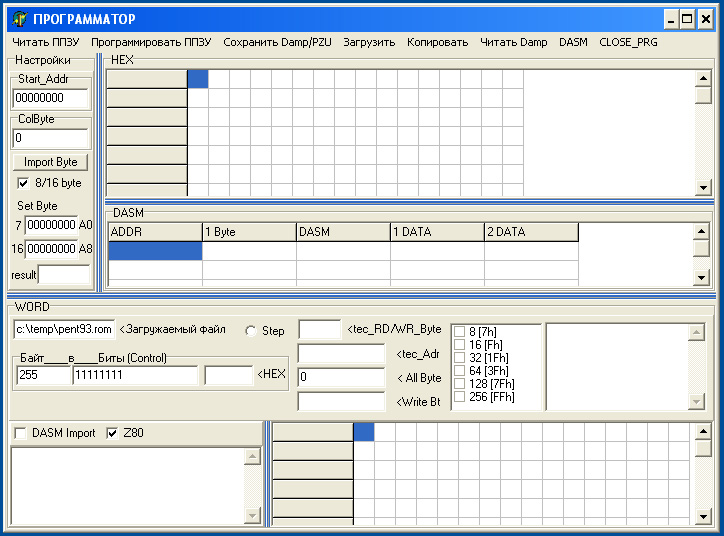Check the 256 [FFh] checkbox
The image size is (724, 536).
459,396
